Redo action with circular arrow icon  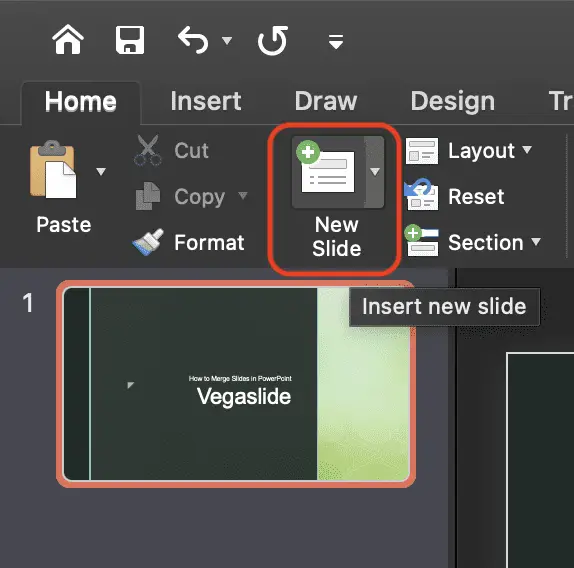click(273, 40)
